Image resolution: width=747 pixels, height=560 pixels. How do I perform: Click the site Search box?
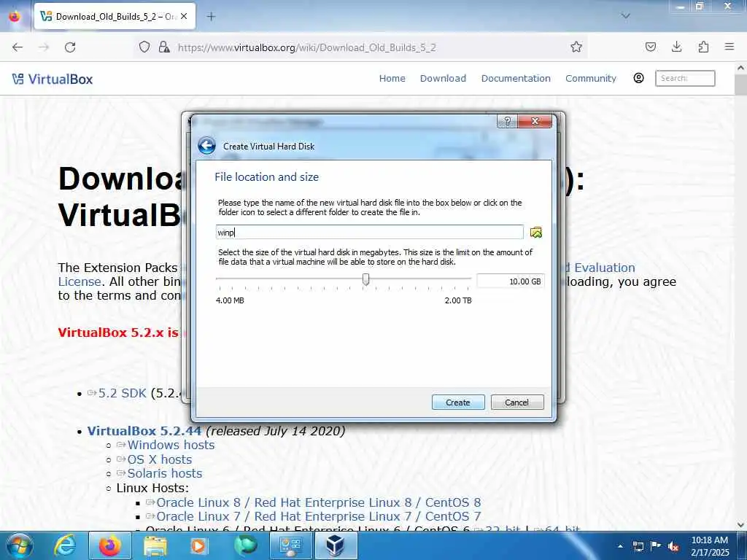(685, 78)
